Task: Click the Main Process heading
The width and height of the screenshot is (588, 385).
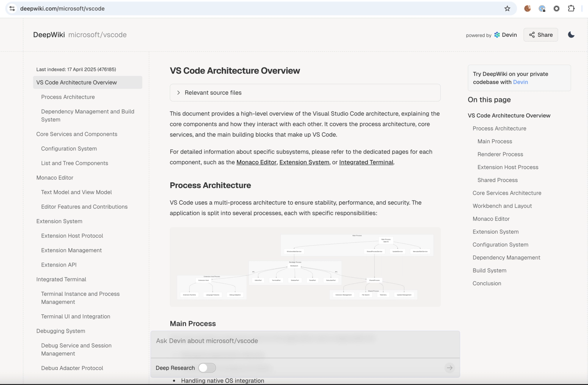Action: tap(193, 324)
